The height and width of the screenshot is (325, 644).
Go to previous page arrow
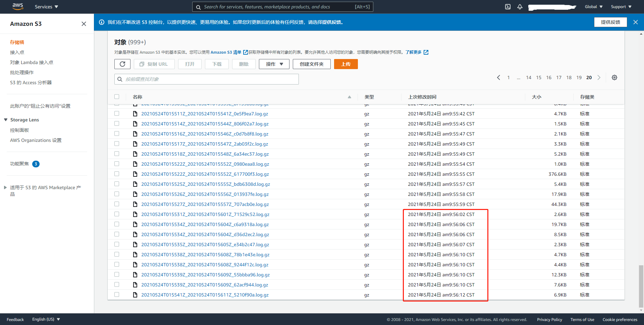point(499,77)
